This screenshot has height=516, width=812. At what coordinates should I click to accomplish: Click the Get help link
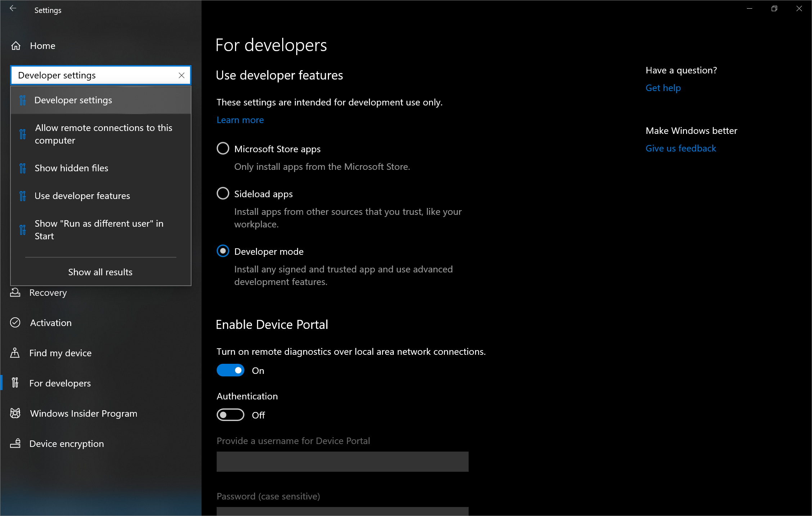[663, 87]
